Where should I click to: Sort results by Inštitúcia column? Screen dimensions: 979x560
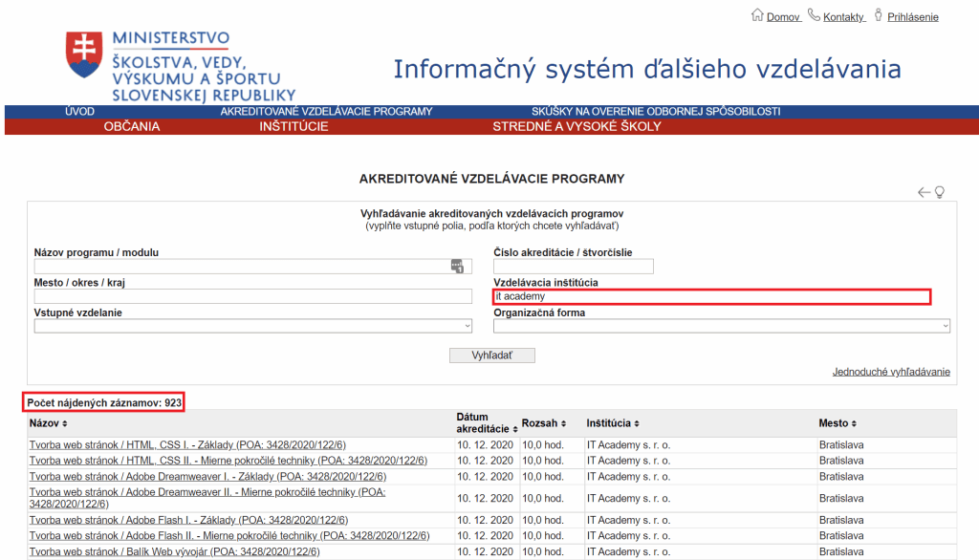[613, 423]
